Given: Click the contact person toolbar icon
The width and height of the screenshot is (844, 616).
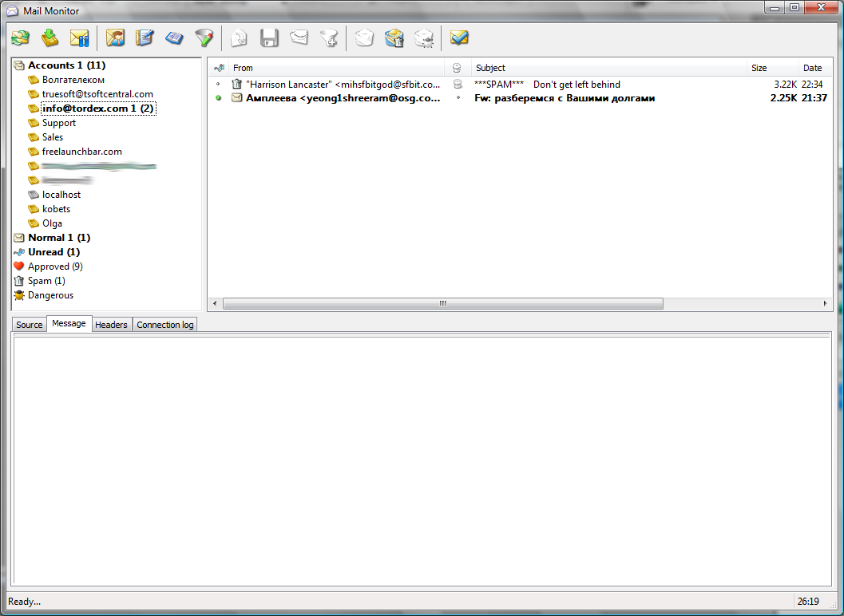Looking at the screenshot, I should click(x=115, y=38).
